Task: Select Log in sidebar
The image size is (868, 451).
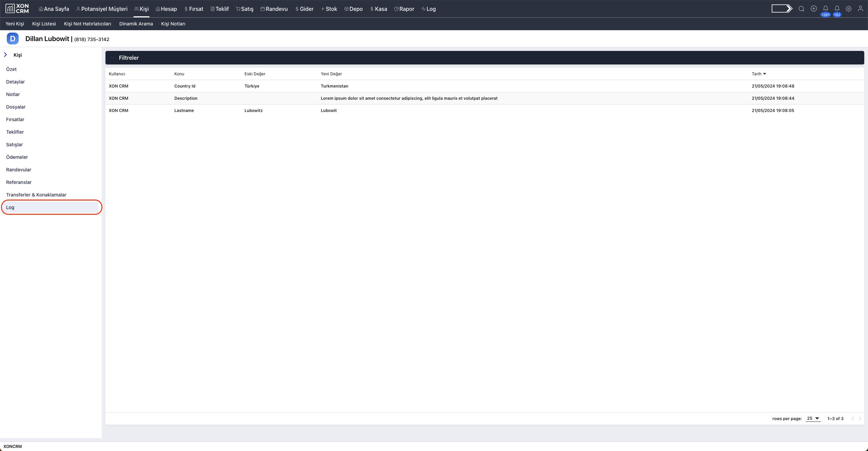Action: pos(51,207)
